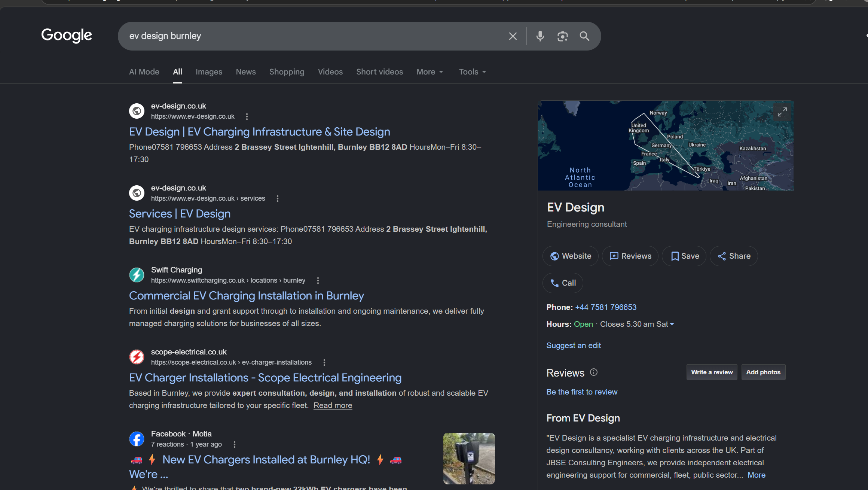Click the Reviews button in the knowledge panel
868x490 pixels.
pyautogui.click(x=630, y=256)
